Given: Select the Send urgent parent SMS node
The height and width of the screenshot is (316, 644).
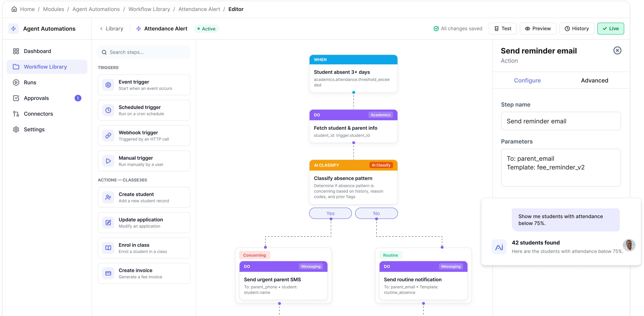Looking at the screenshot, I should 283,281.
